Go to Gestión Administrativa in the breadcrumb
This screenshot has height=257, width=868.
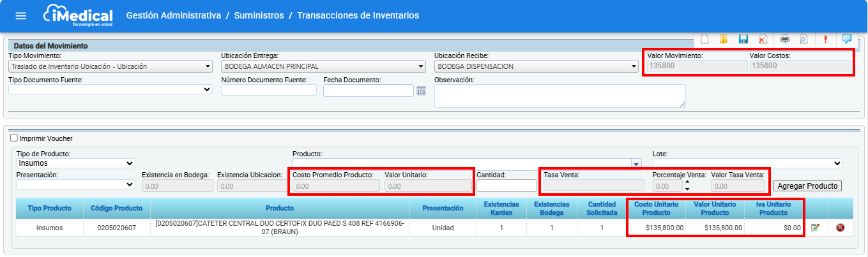(x=174, y=15)
